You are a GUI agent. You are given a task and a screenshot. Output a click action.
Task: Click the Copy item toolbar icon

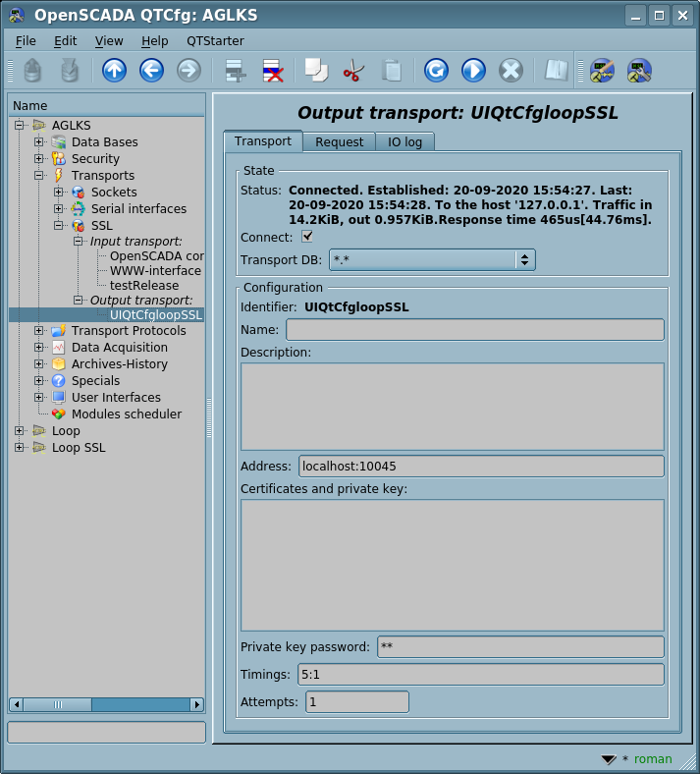tap(316, 70)
